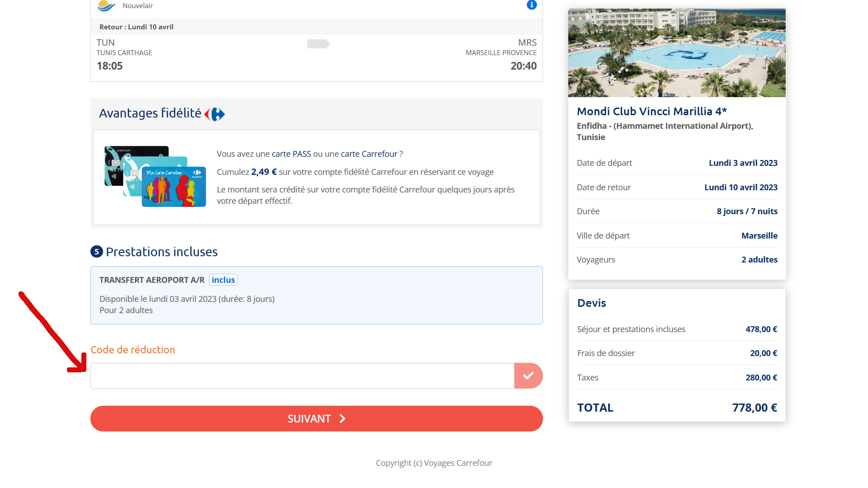Screen dimensions: 868x488
Task: Click the departure date Lundi 3 avril 2023
Action: (743, 163)
